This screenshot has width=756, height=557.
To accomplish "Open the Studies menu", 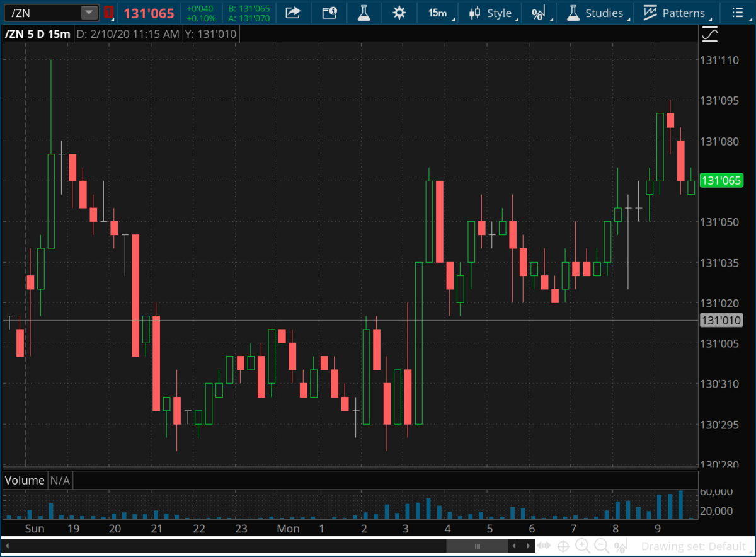I will [x=595, y=13].
